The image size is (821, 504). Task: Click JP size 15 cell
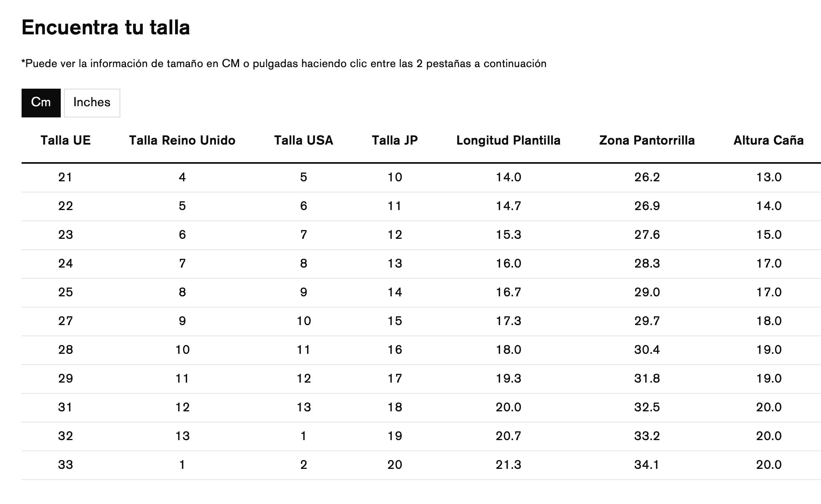pyautogui.click(x=395, y=321)
